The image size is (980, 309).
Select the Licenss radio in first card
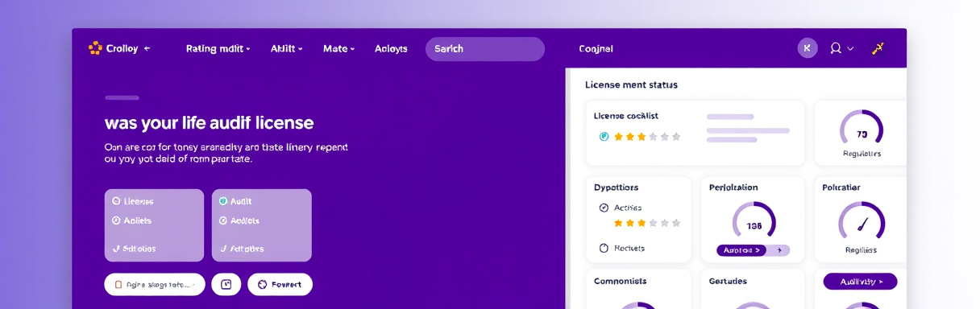click(x=116, y=201)
